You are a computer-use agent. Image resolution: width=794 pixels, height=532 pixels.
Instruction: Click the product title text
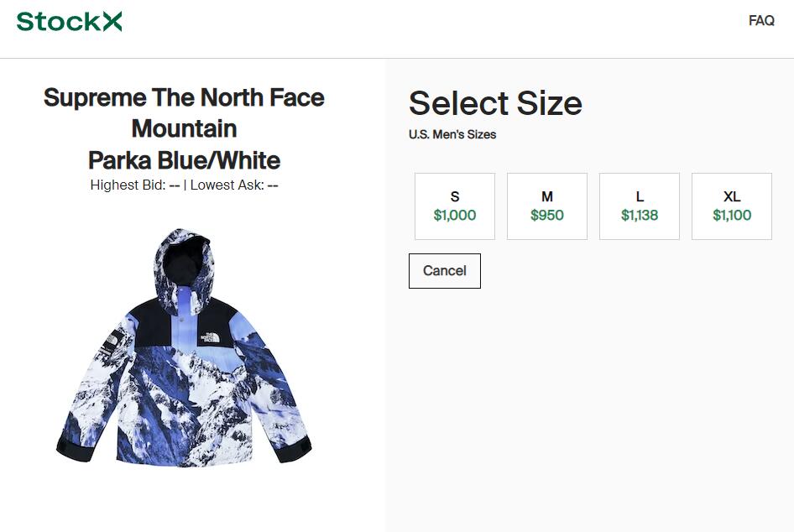pyautogui.click(x=184, y=128)
